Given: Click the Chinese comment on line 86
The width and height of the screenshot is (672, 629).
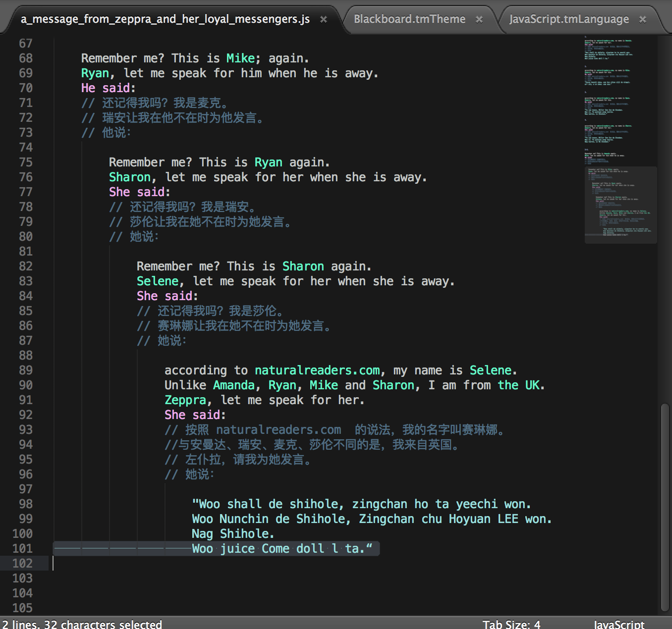Looking at the screenshot, I should tap(234, 326).
